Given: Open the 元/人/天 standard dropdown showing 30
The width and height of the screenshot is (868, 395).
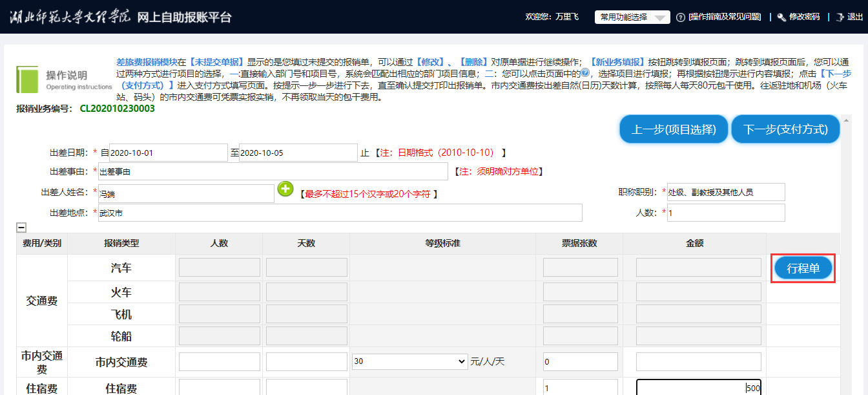Looking at the screenshot, I should pyautogui.click(x=409, y=361).
